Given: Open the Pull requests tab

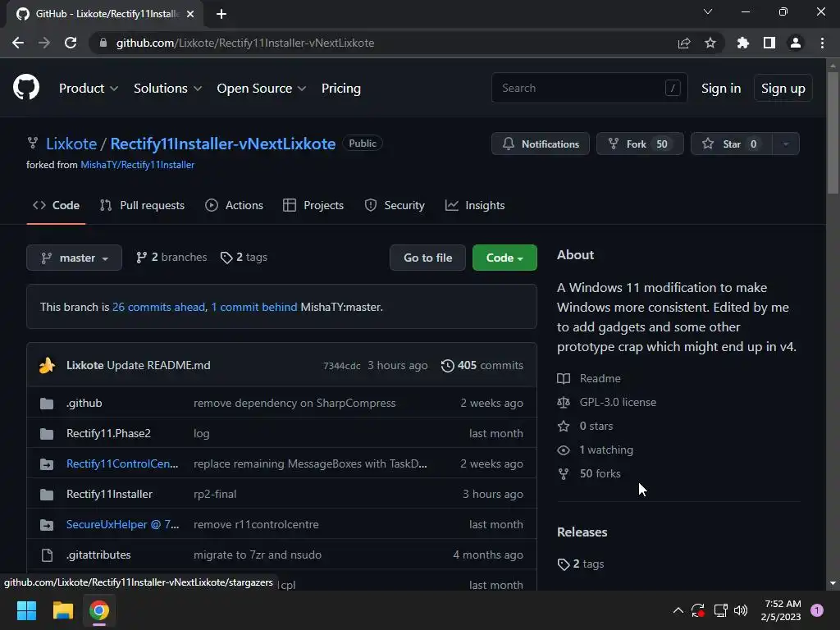Looking at the screenshot, I should pyautogui.click(x=142, y=205).
